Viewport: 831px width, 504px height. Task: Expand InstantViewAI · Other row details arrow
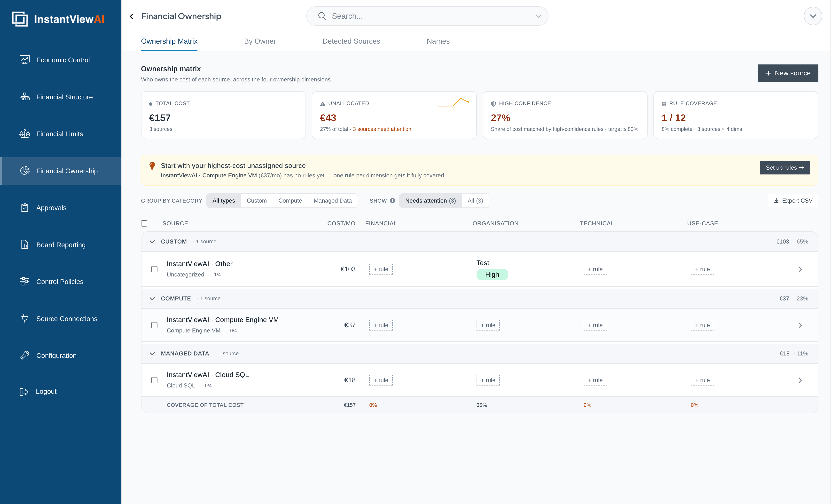[x=800, y=269]
